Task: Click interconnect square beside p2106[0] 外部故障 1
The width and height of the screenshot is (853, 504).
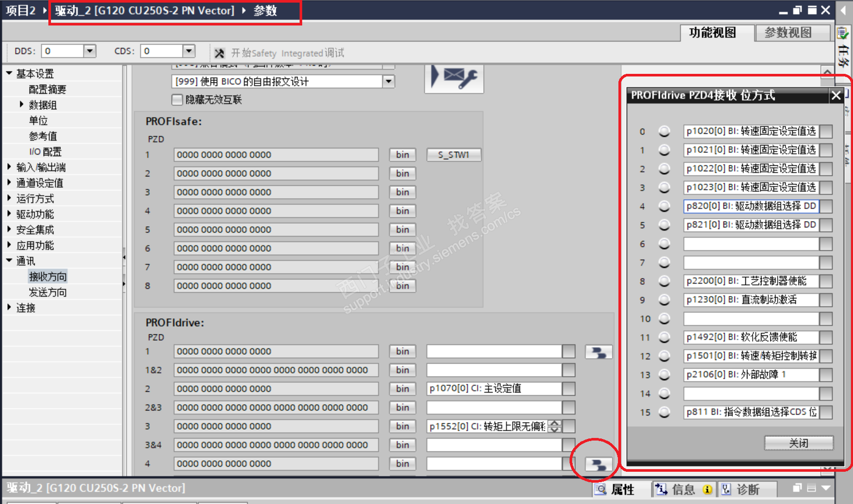Action: click(x=826, y=375)
